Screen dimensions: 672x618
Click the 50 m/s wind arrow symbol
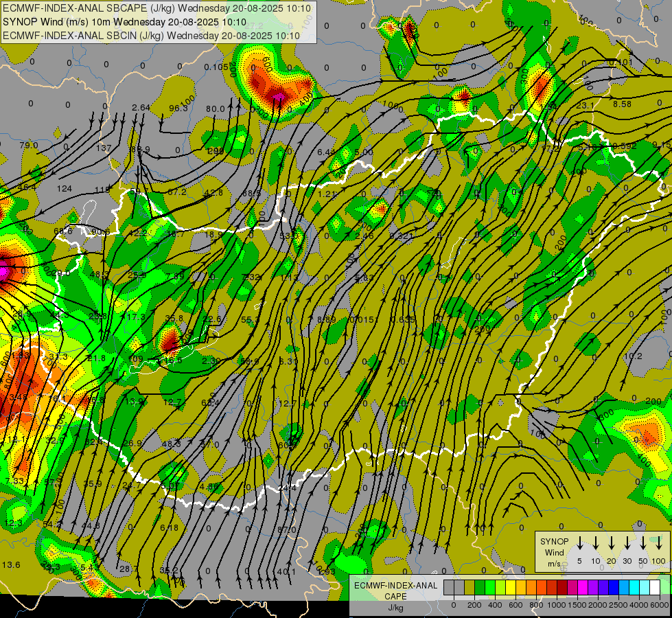pos(643,543)
